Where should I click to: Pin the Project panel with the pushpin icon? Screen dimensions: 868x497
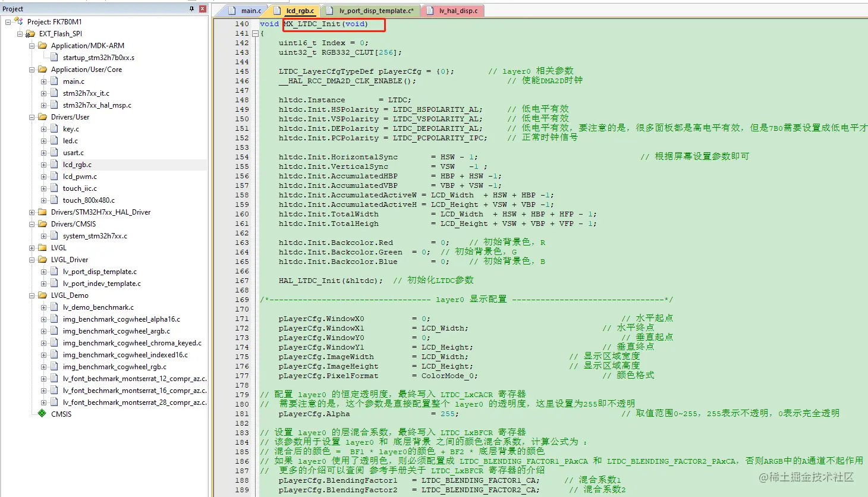point(191,9)
